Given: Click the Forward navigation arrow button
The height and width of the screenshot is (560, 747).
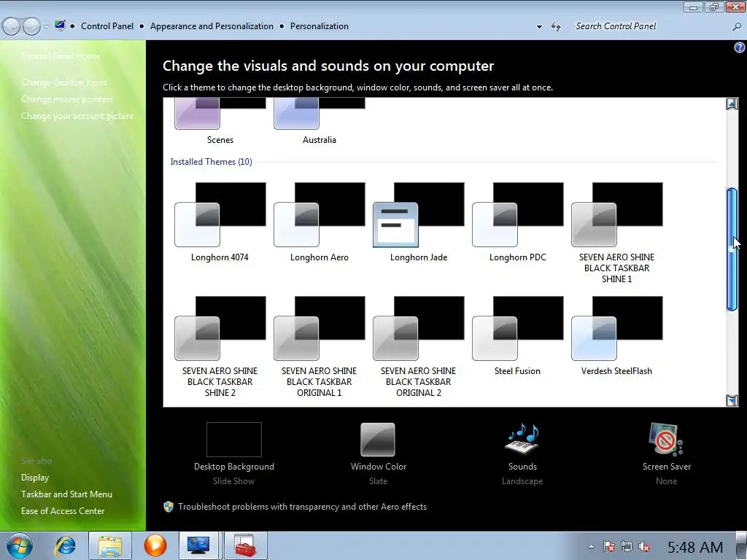Looking at the screenshot, I should tap(31, 26).
